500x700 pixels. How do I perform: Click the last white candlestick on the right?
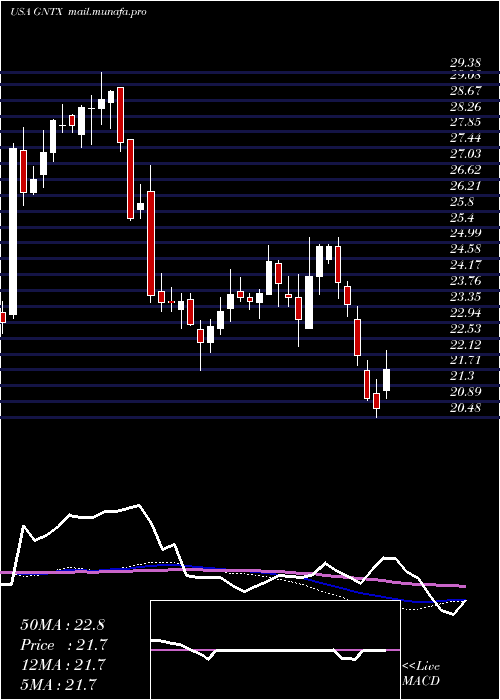(x=386, y=380)
